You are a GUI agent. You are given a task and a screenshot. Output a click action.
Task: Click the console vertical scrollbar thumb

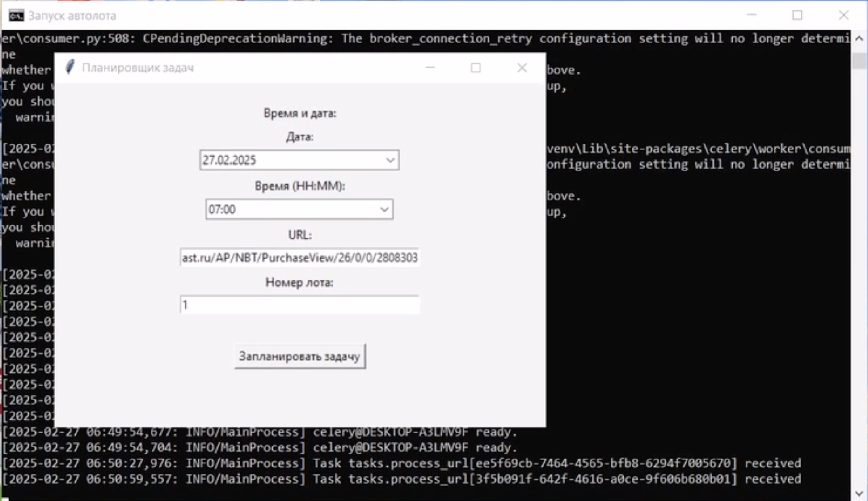coord(859,61)
